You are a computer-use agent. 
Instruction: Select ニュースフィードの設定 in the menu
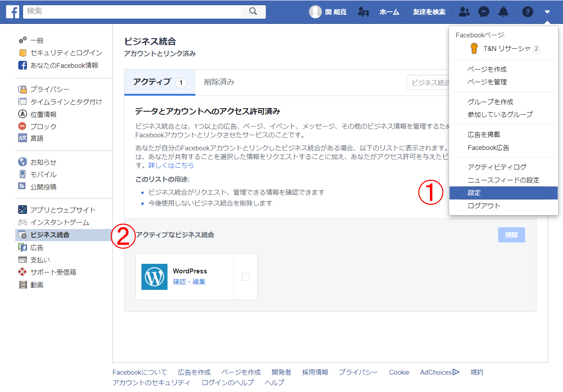[x=503, y=180]
